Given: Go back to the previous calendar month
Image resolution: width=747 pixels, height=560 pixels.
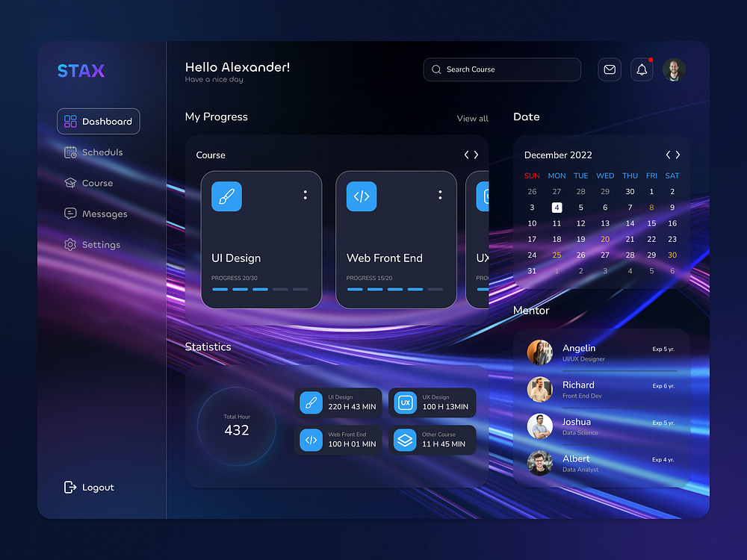Looking at the screenshot, I should (x=668, y=155).
